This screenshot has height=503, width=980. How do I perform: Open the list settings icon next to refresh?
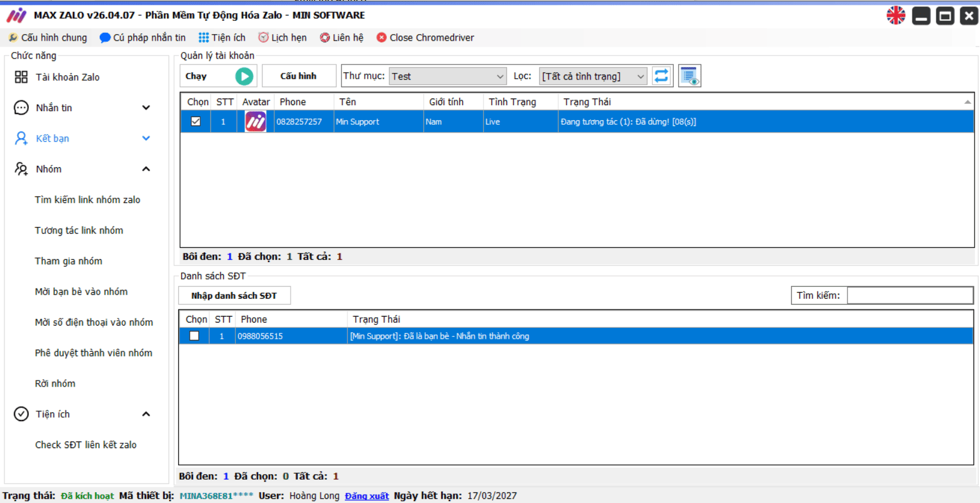click(x=689, y=76)
